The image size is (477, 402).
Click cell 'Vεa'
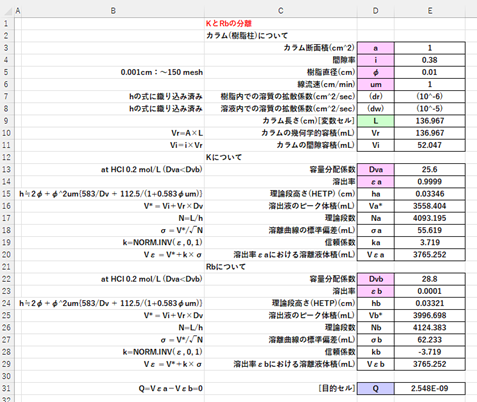(x=376, y=255)
